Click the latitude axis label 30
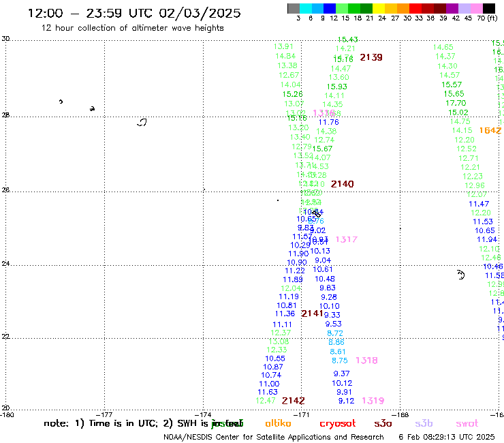The width and height of the screenshot is (504, 443). point(5,39)
